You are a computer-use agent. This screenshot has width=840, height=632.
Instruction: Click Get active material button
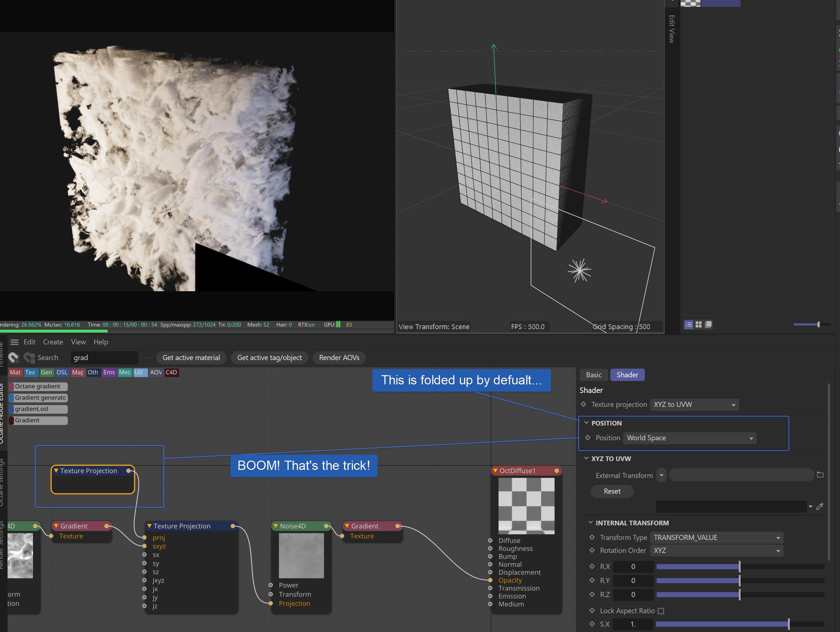(x=191, y=358)
